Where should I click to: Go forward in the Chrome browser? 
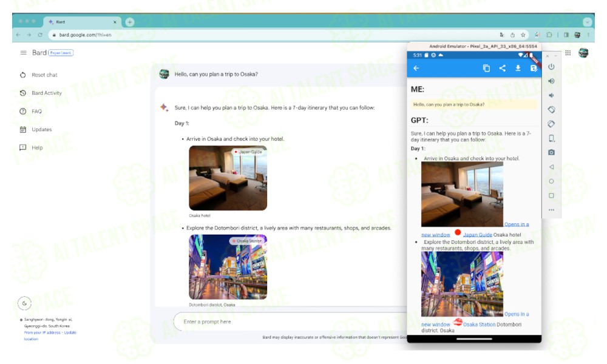[x=29, y=35]
